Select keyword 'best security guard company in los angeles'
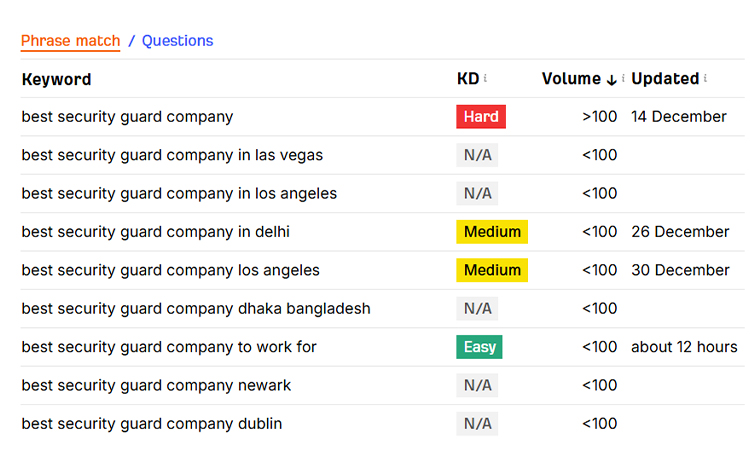Image resolution: width=750 pixels, height=450 pixels. click(179, 193)
